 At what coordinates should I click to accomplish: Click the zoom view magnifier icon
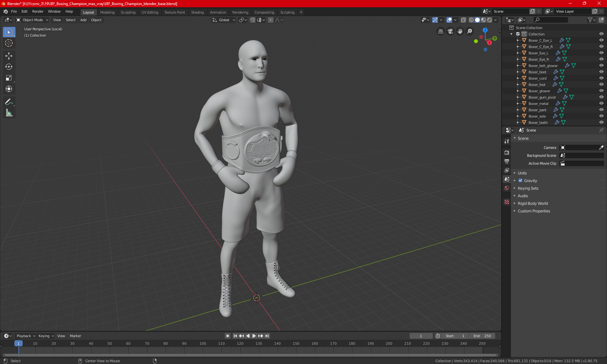click(x=470, y=31)
